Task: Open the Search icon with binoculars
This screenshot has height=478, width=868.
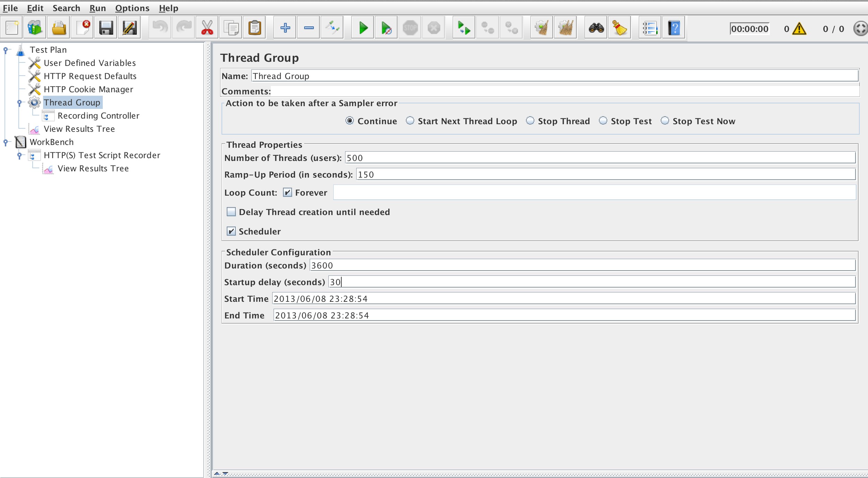Action: (x=596, y=28)
